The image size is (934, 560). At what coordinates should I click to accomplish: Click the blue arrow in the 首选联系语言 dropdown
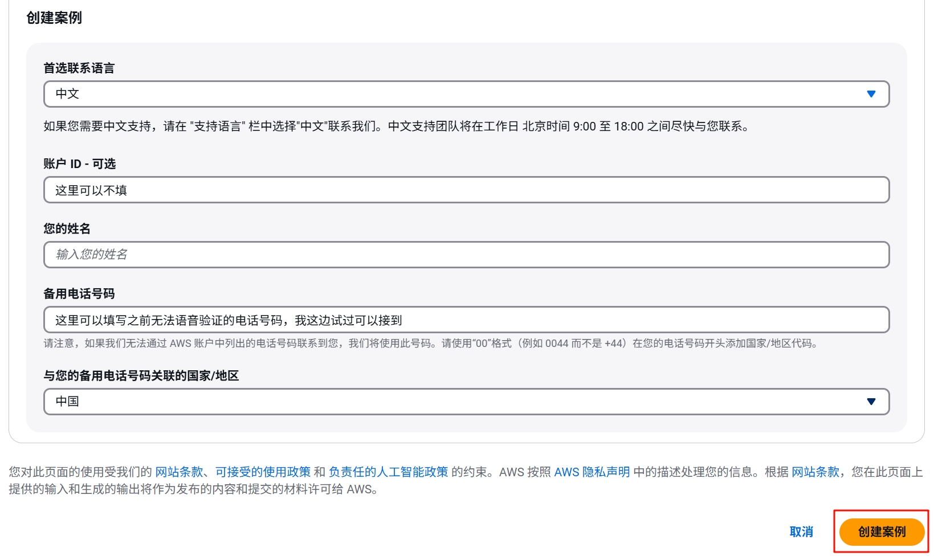click(871, 94)
